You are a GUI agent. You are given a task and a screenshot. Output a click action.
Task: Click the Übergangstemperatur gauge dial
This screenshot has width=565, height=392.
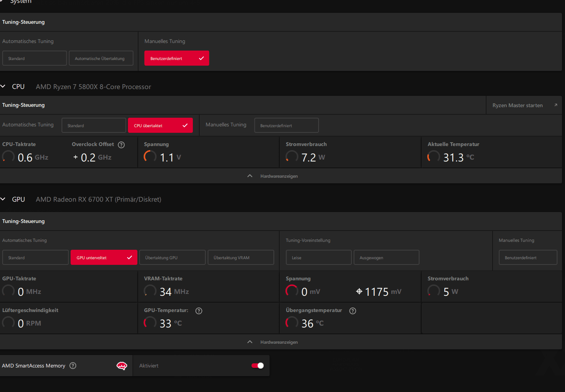click(x=292, y=322)
